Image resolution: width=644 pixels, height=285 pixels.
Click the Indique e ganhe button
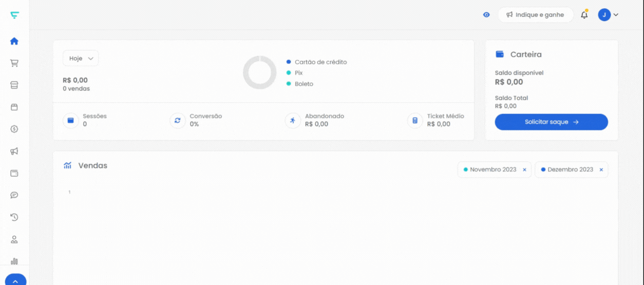click(535, 15)
